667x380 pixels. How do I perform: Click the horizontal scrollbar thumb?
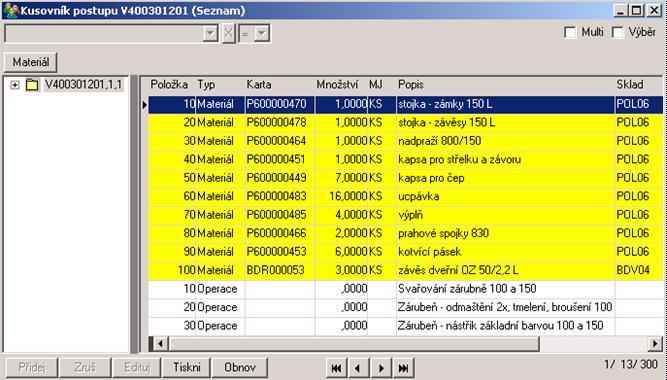click(353, 343)
